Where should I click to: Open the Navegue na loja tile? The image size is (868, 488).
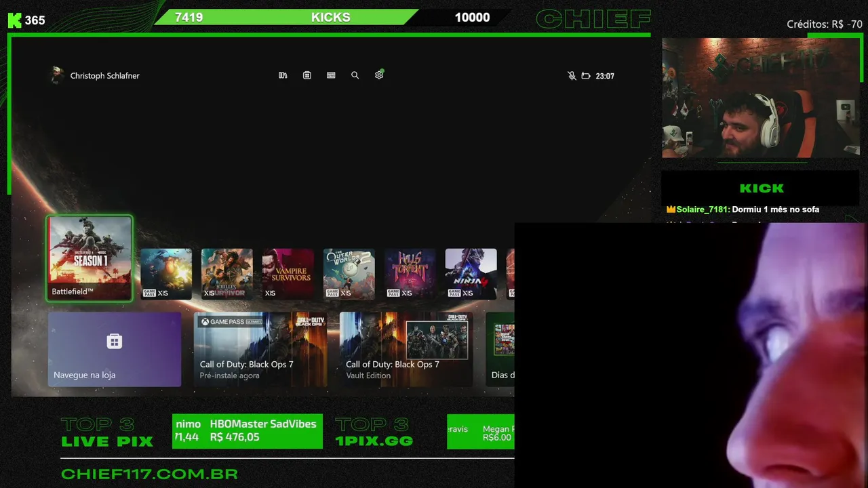tap(115, 349)
